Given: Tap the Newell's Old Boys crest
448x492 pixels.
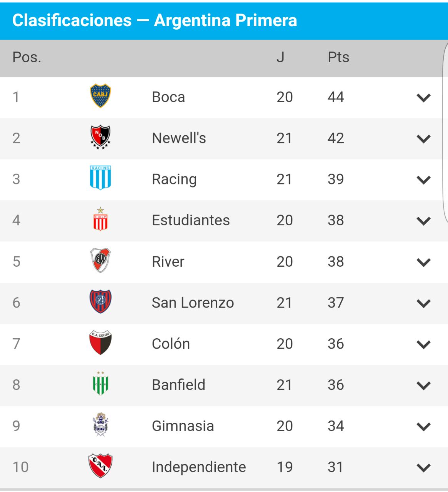Looking at the screenshot, I should [x=100, y=137].
